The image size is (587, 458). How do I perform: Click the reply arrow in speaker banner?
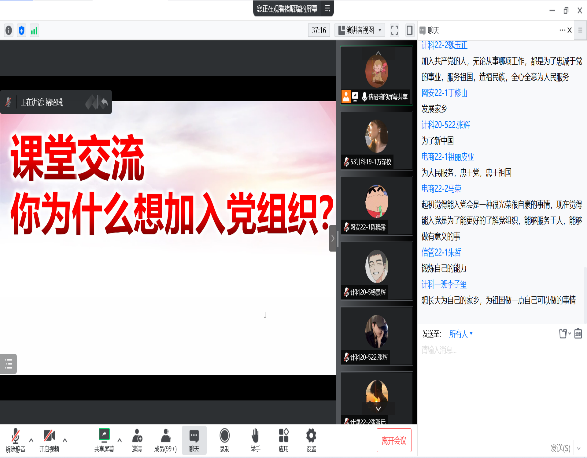click(104, 102)
